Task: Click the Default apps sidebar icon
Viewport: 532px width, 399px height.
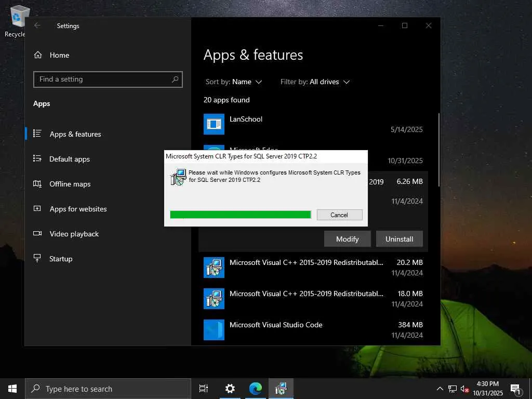Action: coord(37,158)
